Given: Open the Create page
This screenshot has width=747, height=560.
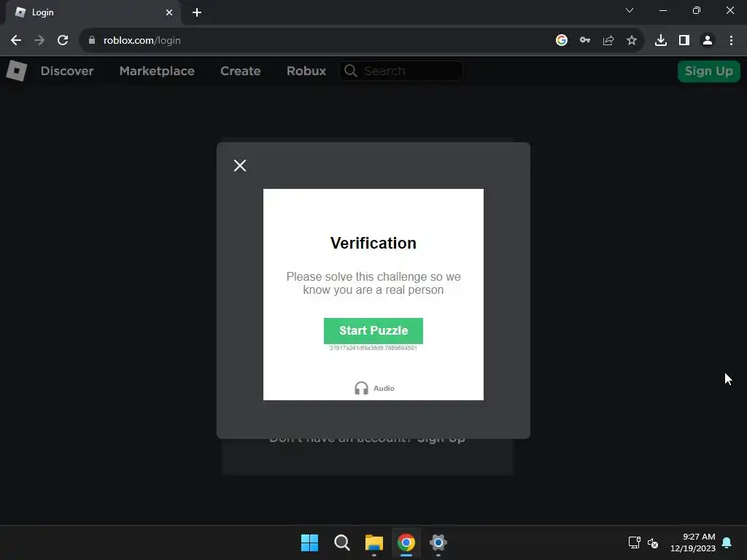Looking at the screenshot, I should pyautogui.click(x=241, y=71).
